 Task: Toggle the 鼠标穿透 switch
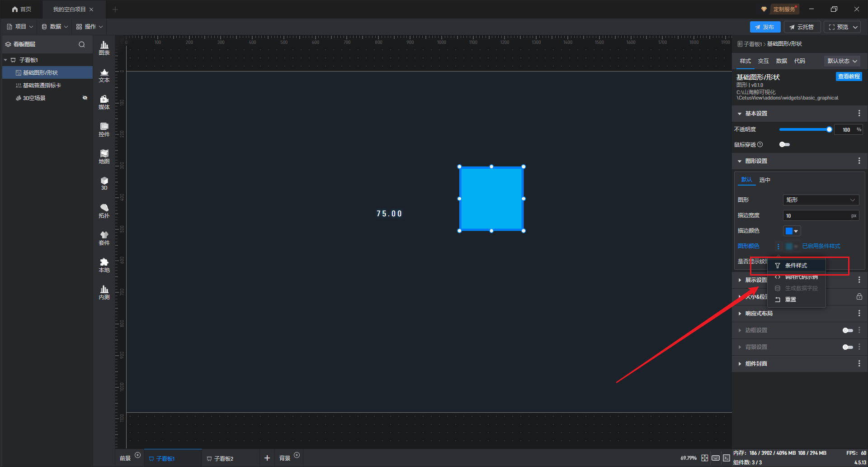[x=784, y=145]
